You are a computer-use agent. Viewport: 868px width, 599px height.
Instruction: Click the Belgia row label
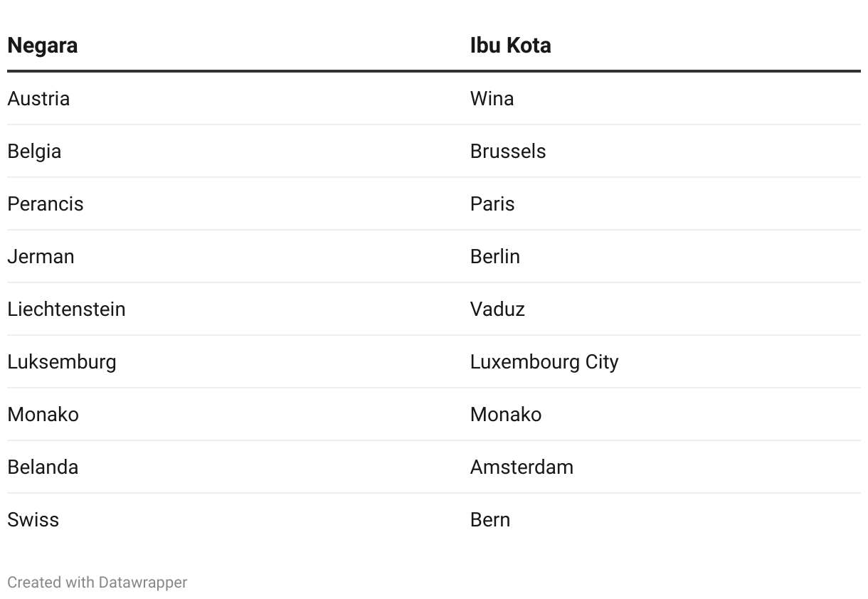34,151
